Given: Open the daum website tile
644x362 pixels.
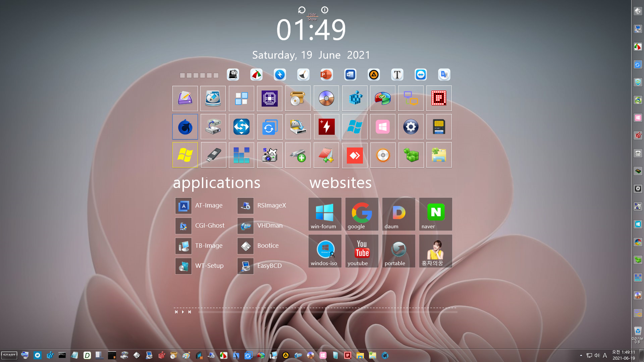Looking at the screenshot, I should coord(398,214).
